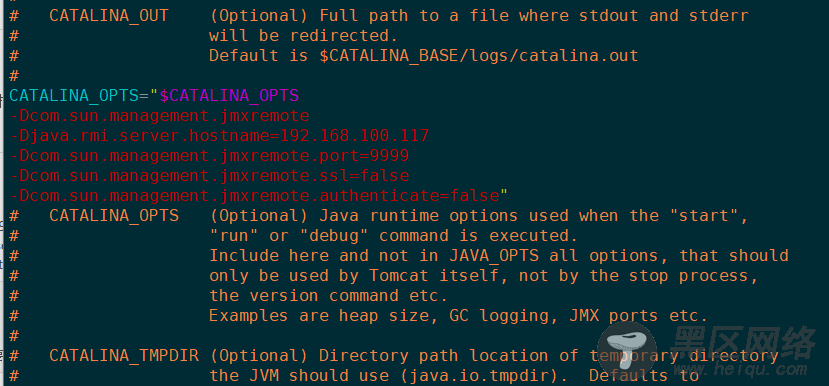
Task: Click the closing quote after authenticate=false
Action: click(x=504, y=194)
